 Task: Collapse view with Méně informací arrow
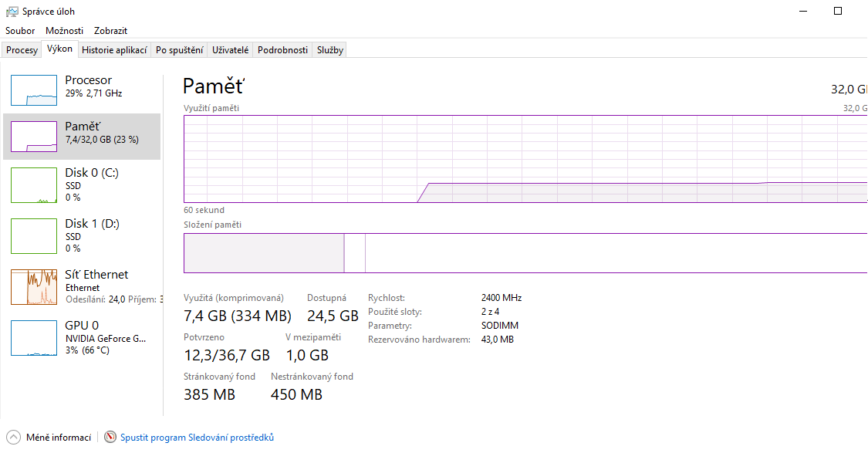tap(13, 438)
